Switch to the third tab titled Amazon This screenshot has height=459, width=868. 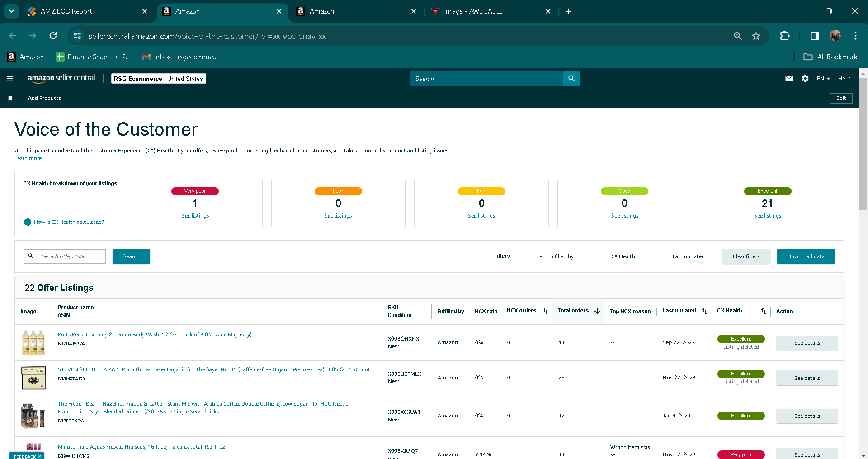pos(356,11)
